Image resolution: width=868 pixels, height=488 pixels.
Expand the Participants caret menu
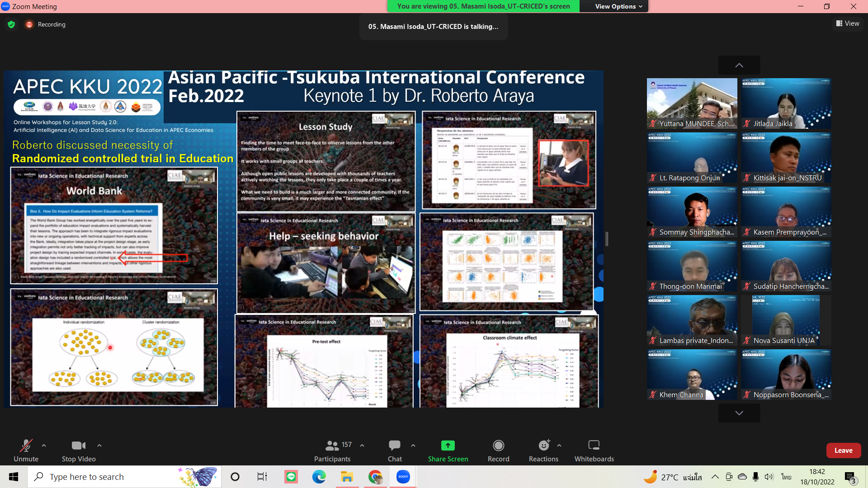[362, 446]
